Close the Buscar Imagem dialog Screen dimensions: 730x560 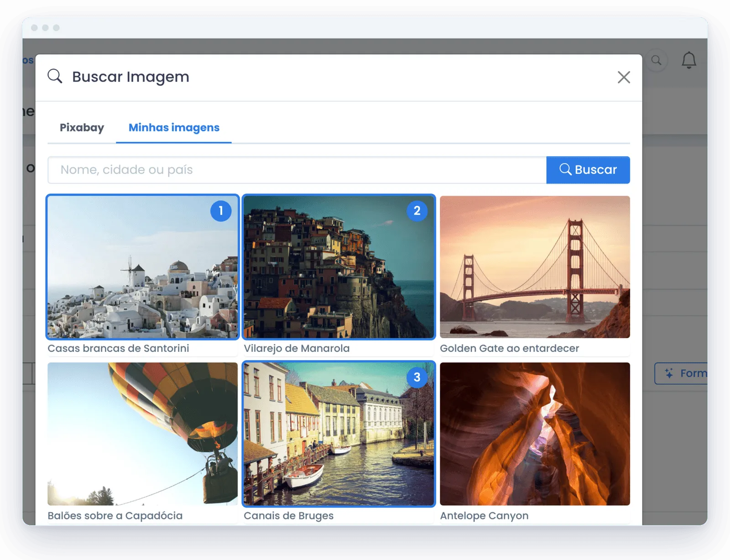[x=624, y=77]
